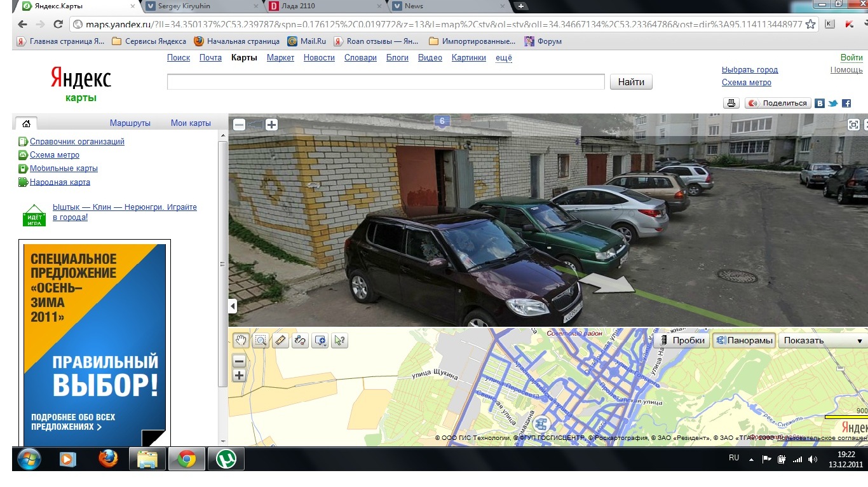Click the Yandex Maps search input field

(386, 81)
